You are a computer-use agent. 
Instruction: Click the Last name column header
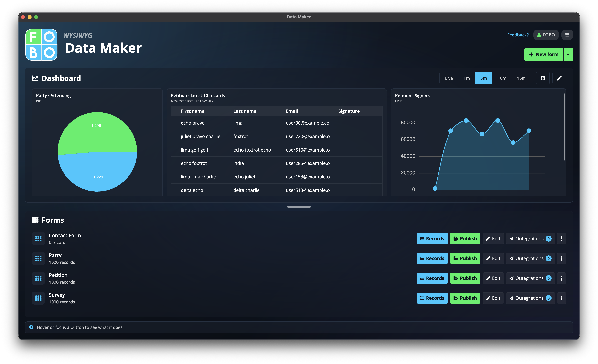coord(255,111)
